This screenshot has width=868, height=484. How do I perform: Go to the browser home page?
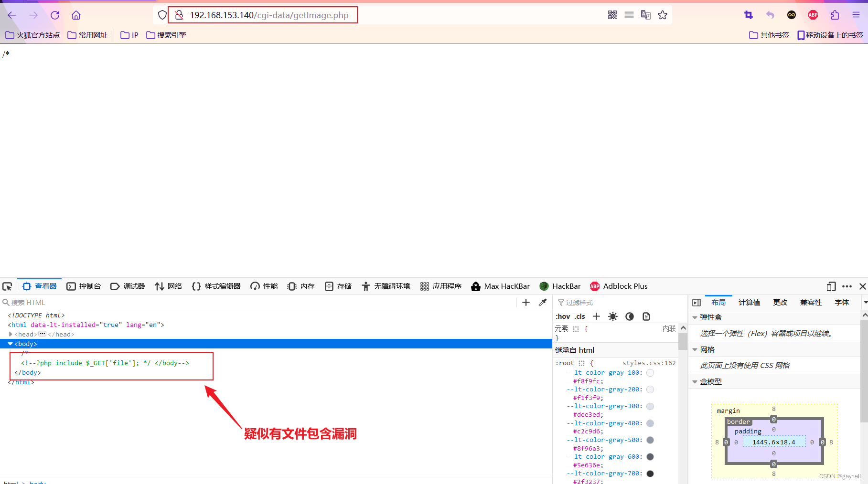[76, 15]
